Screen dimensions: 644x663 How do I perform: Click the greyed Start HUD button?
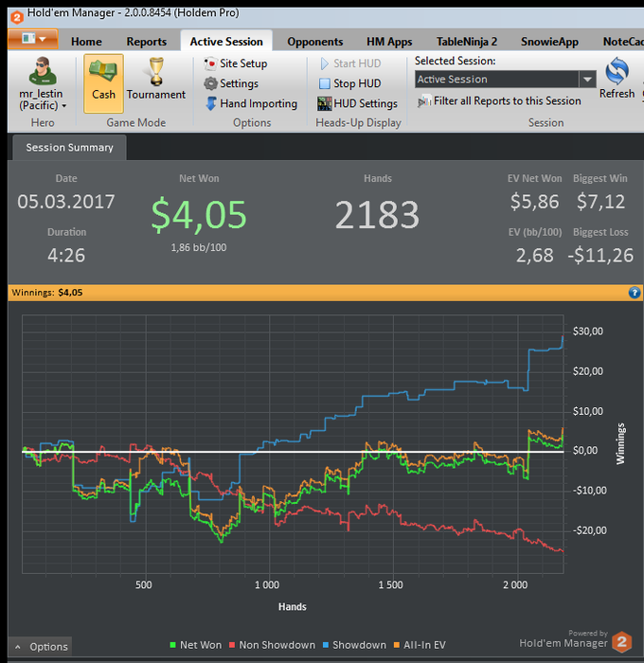point(350,63)
